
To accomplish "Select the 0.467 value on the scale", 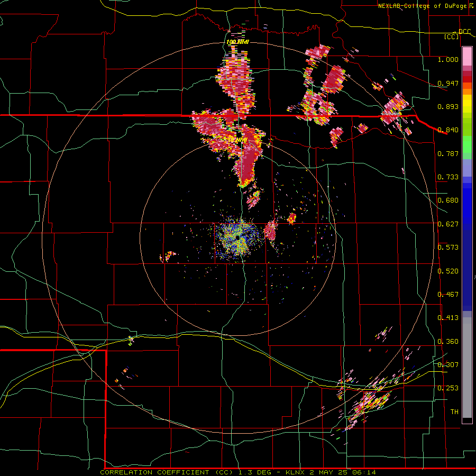I will click(448, 295).
